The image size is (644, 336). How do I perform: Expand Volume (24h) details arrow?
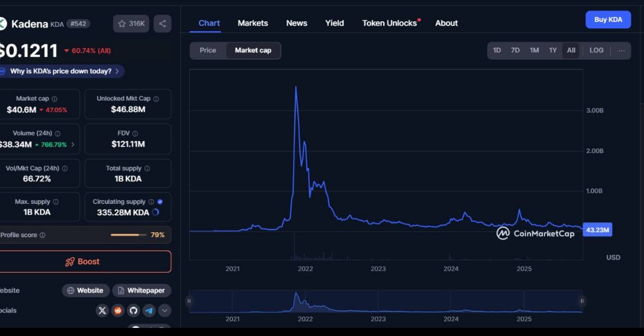coord(73,144)
